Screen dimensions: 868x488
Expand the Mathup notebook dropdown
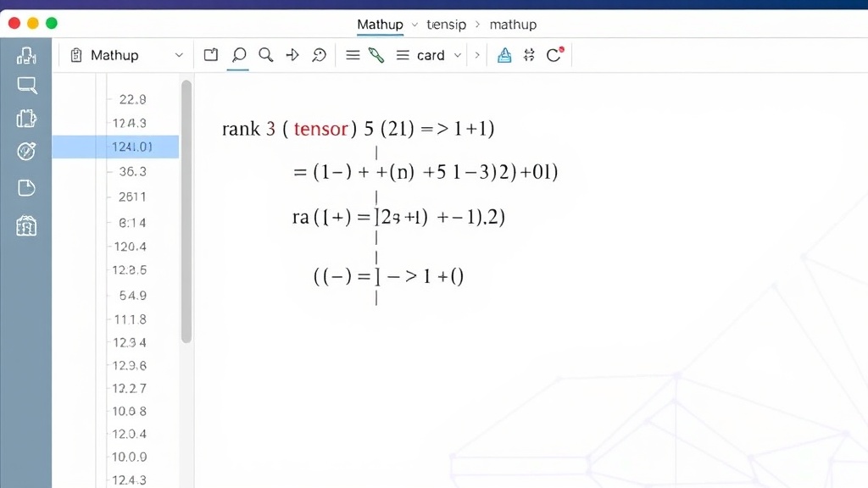tap(179, 55)
